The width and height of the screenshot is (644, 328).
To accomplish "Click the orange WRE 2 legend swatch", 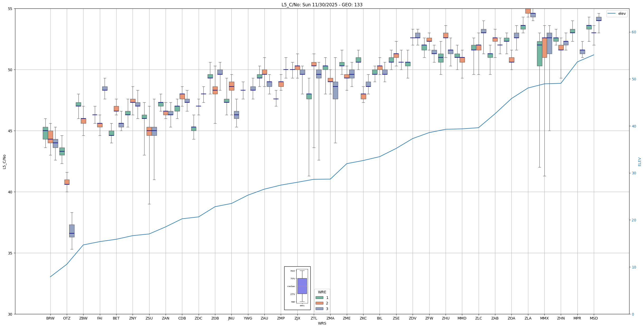I will click(x=319, y=303).
